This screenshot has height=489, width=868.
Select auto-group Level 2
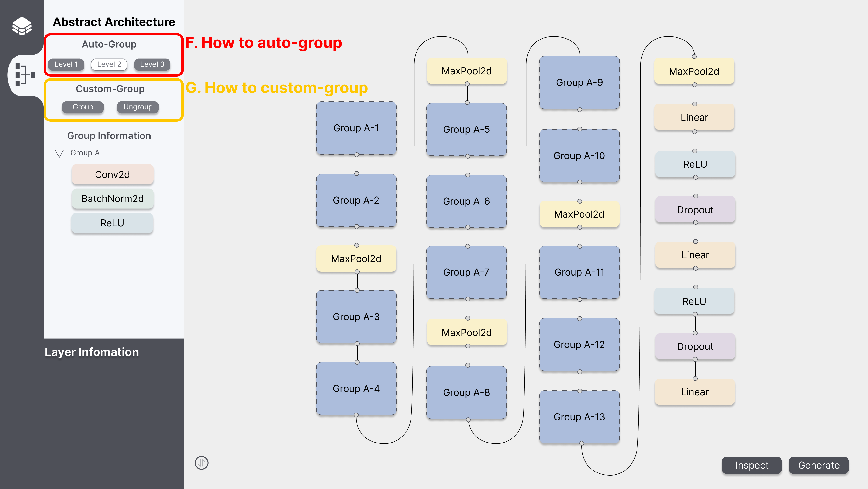pos(109,64)
